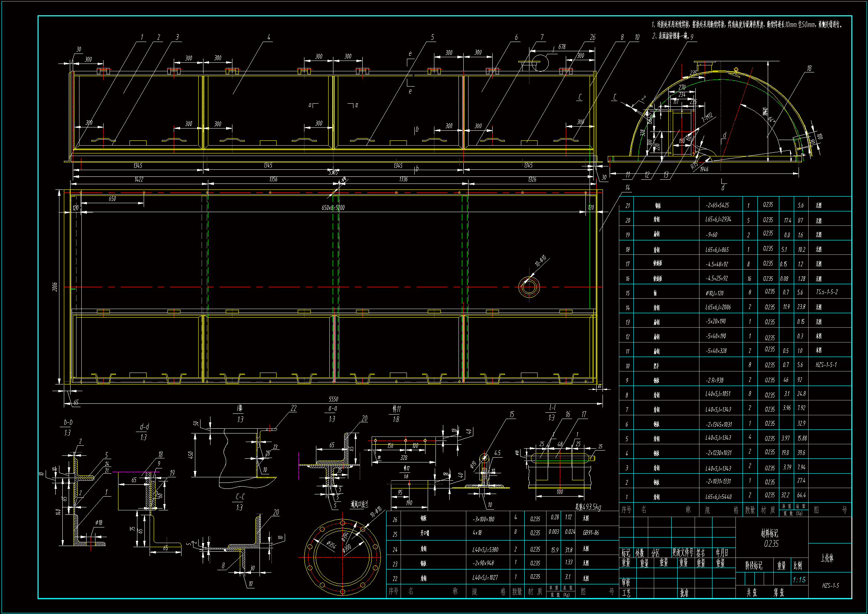This screenshot has width=868, height=614.
Task: Select the L65×6,l=5440 spec in row 1
Action: click(x=718, y=497)
